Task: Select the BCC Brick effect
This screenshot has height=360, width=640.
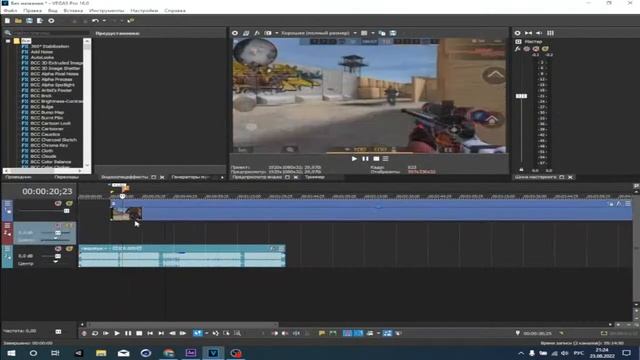Action: 41,96
